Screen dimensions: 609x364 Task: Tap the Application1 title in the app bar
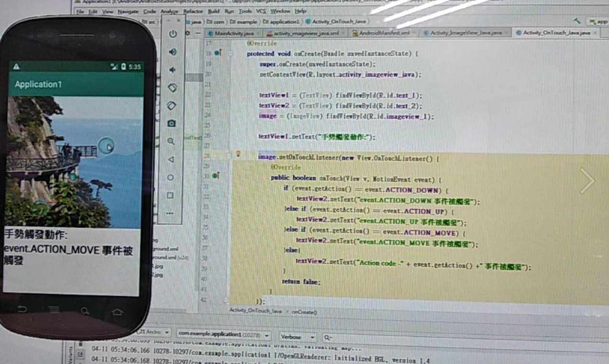38,84
